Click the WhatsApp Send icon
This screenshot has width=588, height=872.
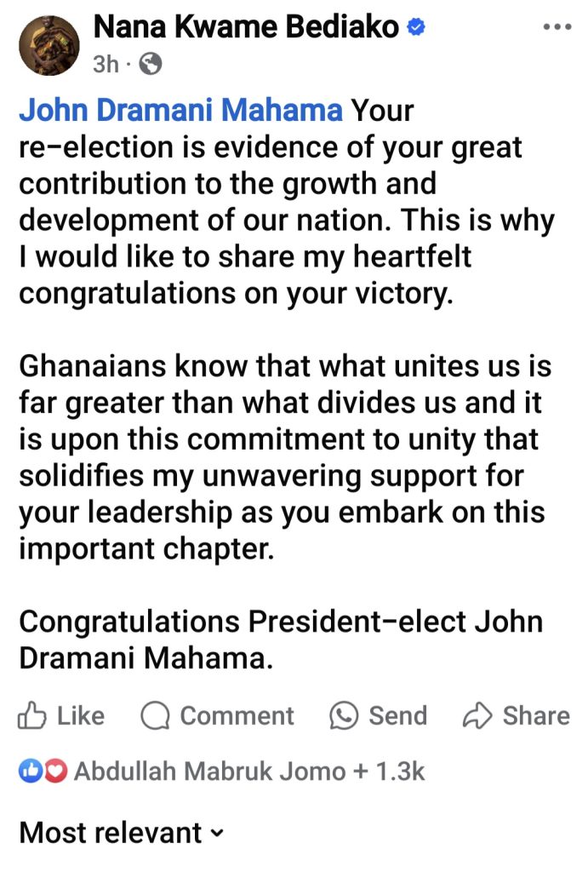click(x=344, y=716)
